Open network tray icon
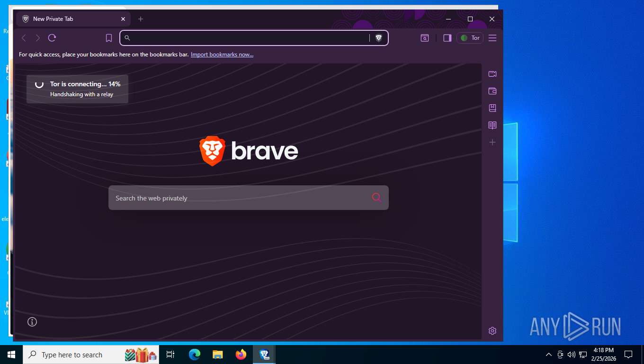644x364 pixels. point(583,355)
